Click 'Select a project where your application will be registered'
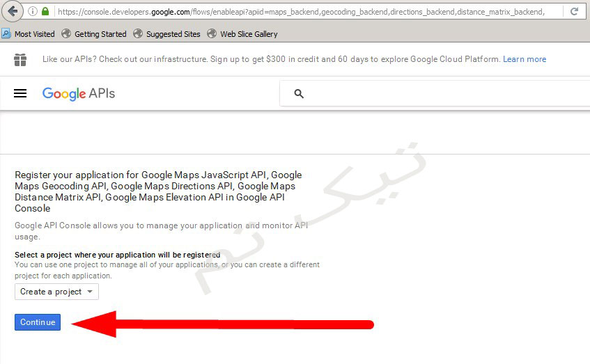 [118, 255]
